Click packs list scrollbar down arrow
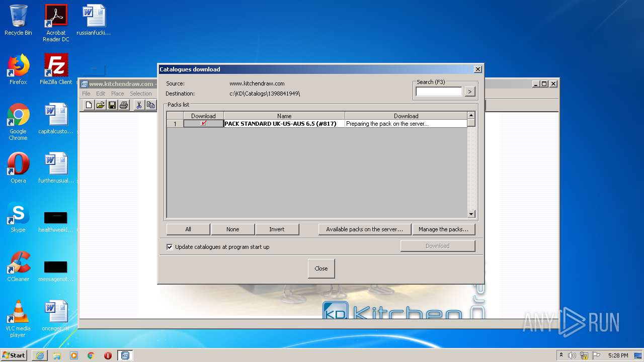Screen dimensions: 644x362 click(471, 214)
